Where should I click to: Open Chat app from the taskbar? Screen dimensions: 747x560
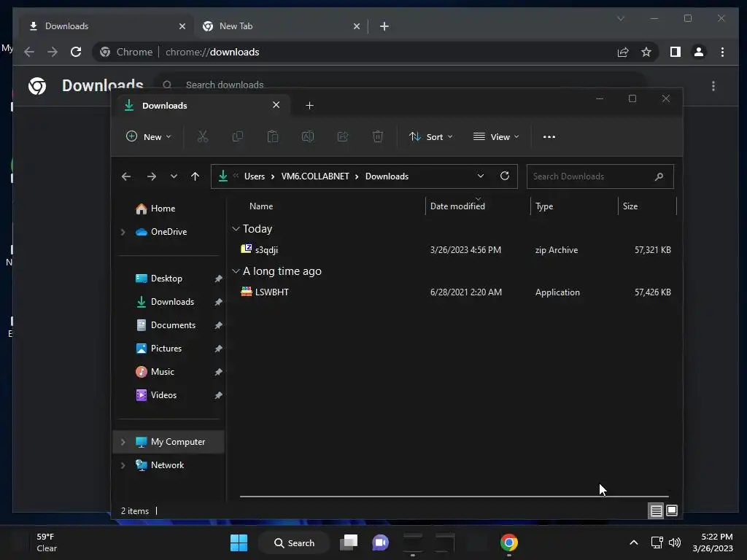coord(380,542)
